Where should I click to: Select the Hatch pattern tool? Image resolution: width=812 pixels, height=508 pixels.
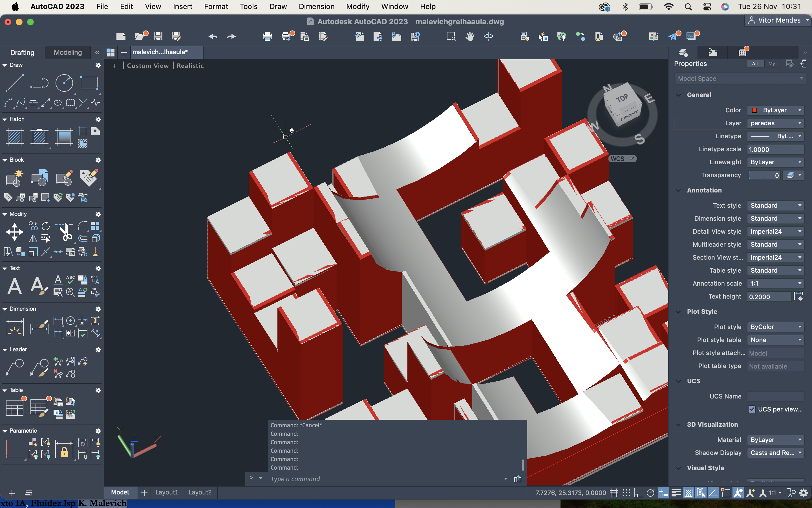click(x=14, y=137)
